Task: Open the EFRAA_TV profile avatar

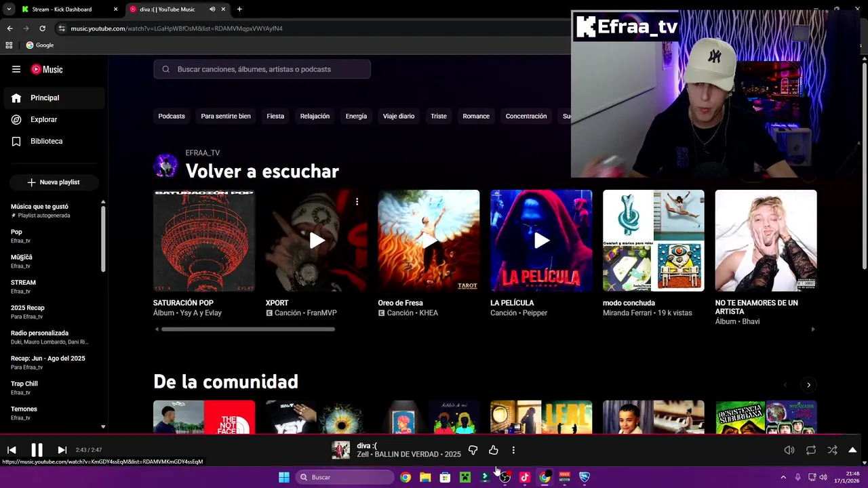Action: (165, 165)
